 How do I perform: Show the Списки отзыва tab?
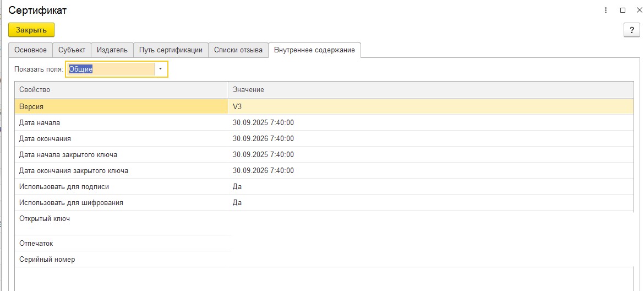tap(238, 50)
